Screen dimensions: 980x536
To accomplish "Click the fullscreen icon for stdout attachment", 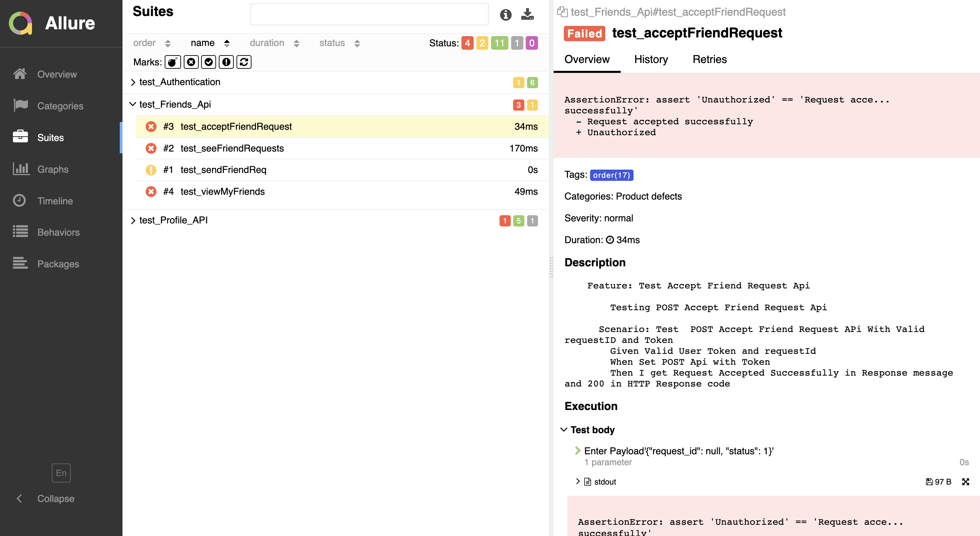I will coord(966,482).
